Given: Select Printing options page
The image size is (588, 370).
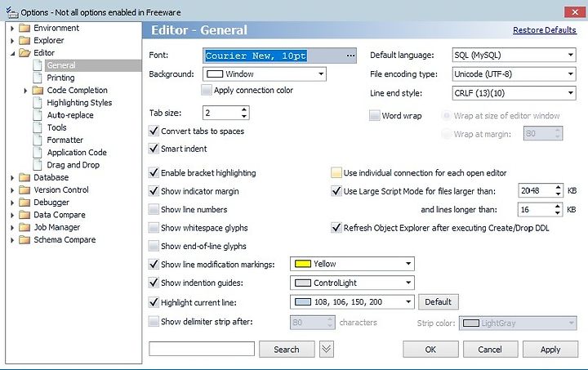Looking at the screenshot, I should click(x=60, y=78).
